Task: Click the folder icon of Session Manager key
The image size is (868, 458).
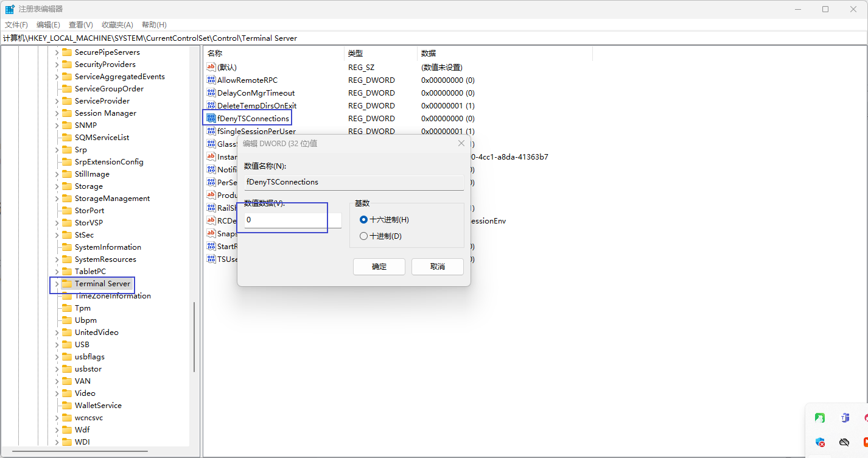Action: [67, 113]
